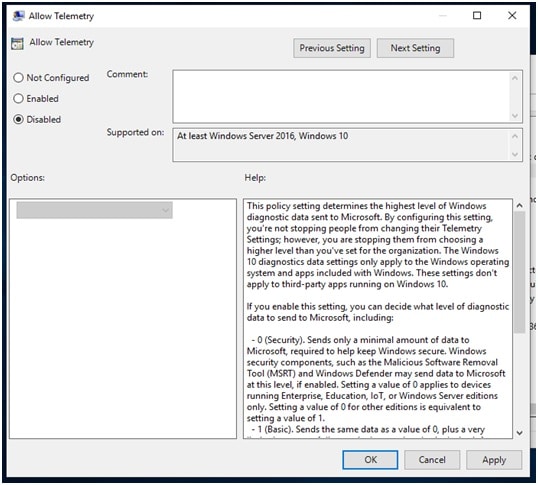Image resolution: width=538 pixels, height=485 pixels.
Task: Click the 'Help:' label
Action: click(x=255, y=178)
